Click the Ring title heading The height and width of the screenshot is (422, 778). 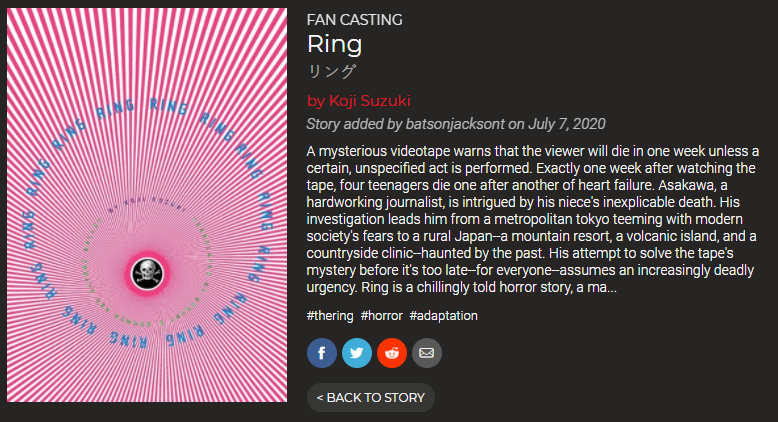pyautogui.click(x=334, y=44)
